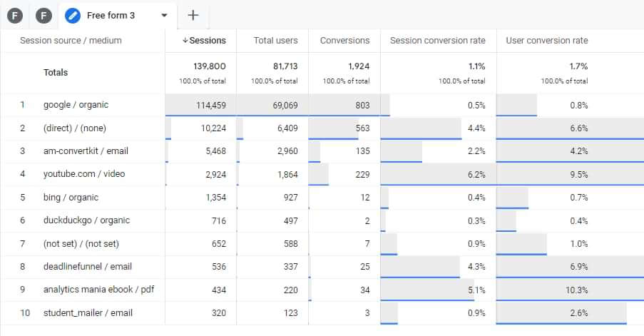Select the Free form 3 tab label
Screen dimensions: 644x336
pos(111,15)
